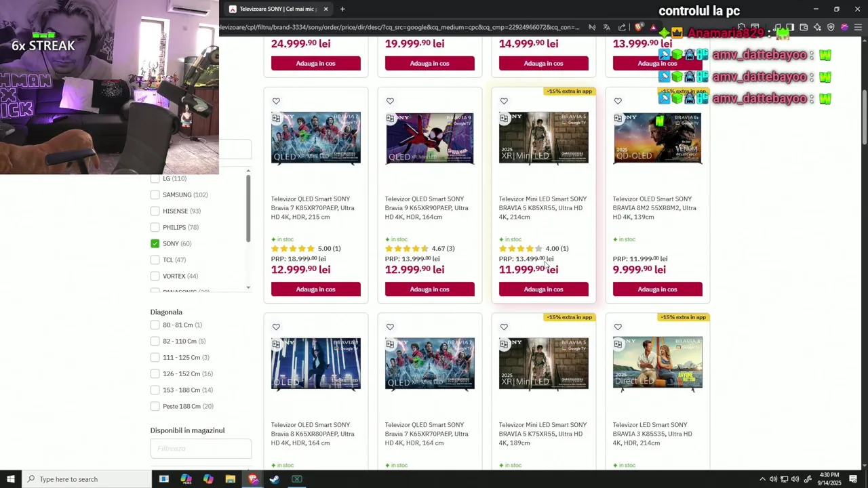Favorite the BRAVIA 5 K85XR55 with heart
The image size is (868, 488).
(504, 101)
